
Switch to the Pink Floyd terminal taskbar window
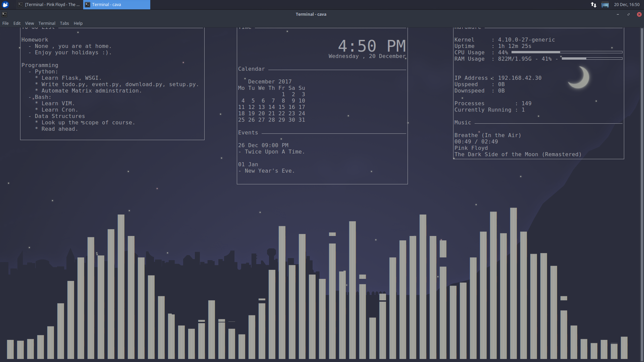[x=49, y=5]
